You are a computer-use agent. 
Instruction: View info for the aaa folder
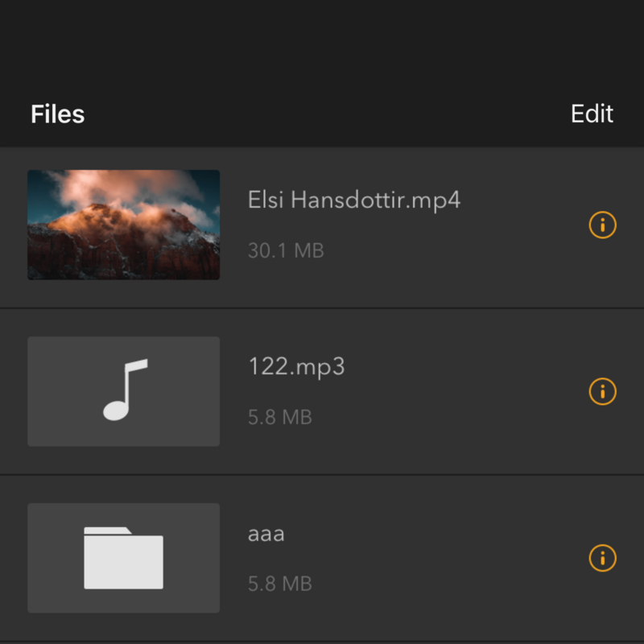pyautogui.click(x=602, y=558)
